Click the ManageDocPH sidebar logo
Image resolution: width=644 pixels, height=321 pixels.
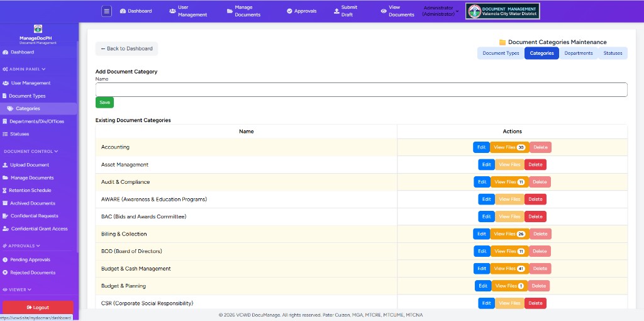coord(38,29)
